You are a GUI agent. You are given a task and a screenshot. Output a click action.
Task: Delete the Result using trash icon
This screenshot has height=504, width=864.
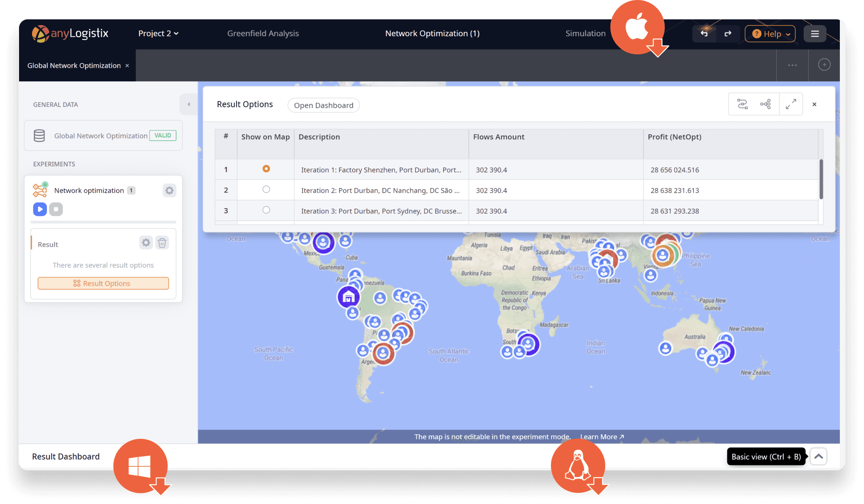[162, 242]
